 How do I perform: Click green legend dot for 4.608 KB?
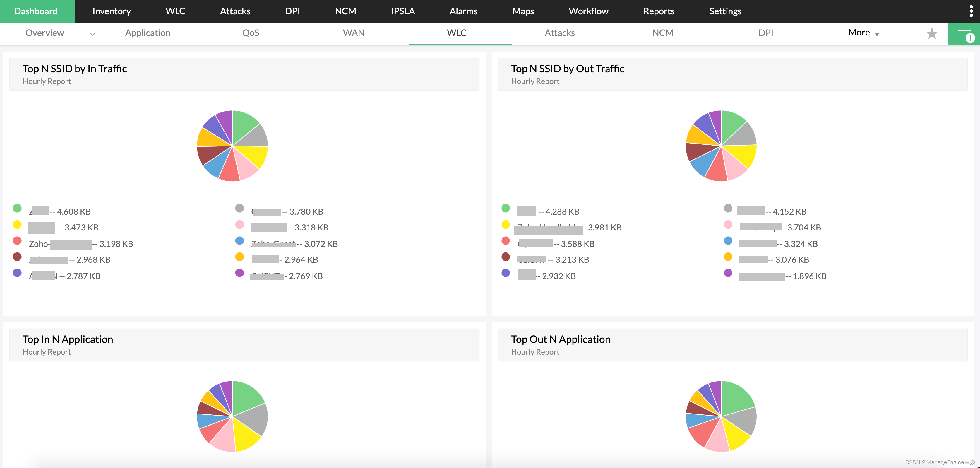(x=17, y=208)
